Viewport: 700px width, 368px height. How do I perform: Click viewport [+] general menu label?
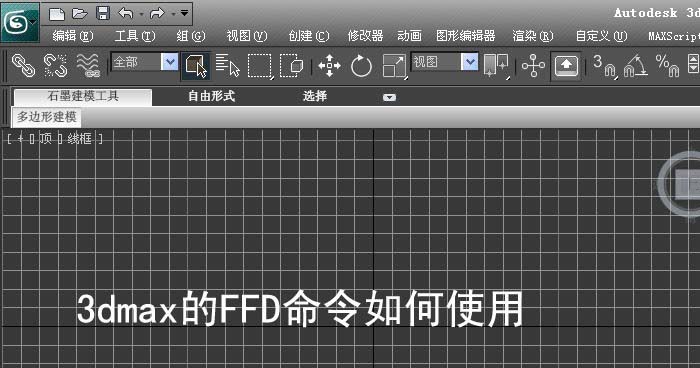tap(20, 139)
